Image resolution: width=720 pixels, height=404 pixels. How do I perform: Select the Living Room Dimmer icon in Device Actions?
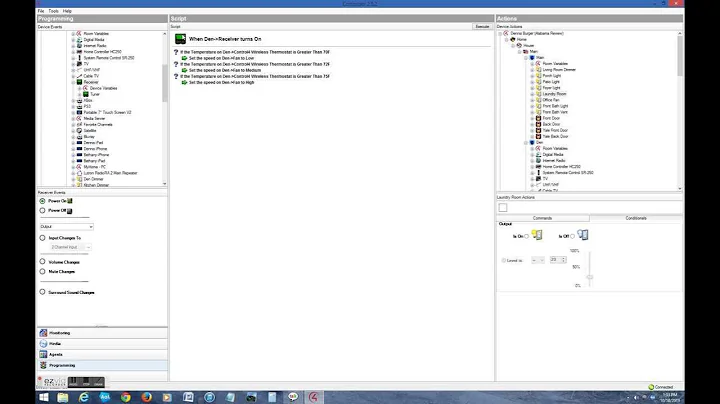click(539, 69)
